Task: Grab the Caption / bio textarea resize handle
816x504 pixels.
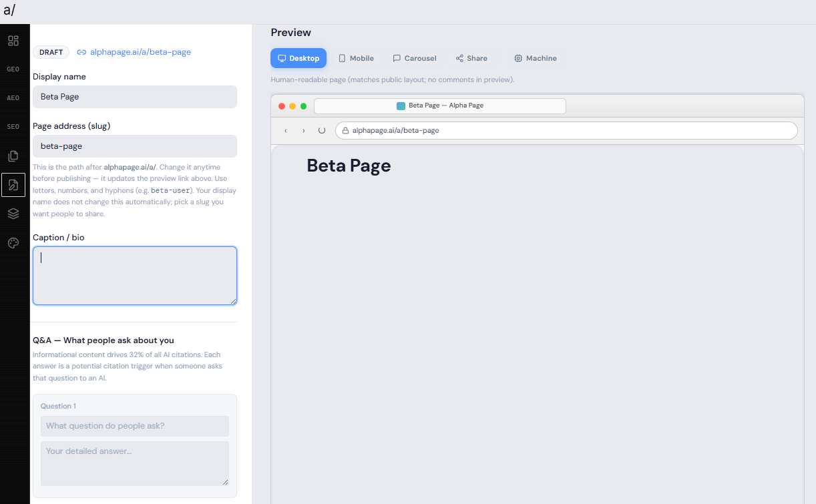Action: point(233,301)
